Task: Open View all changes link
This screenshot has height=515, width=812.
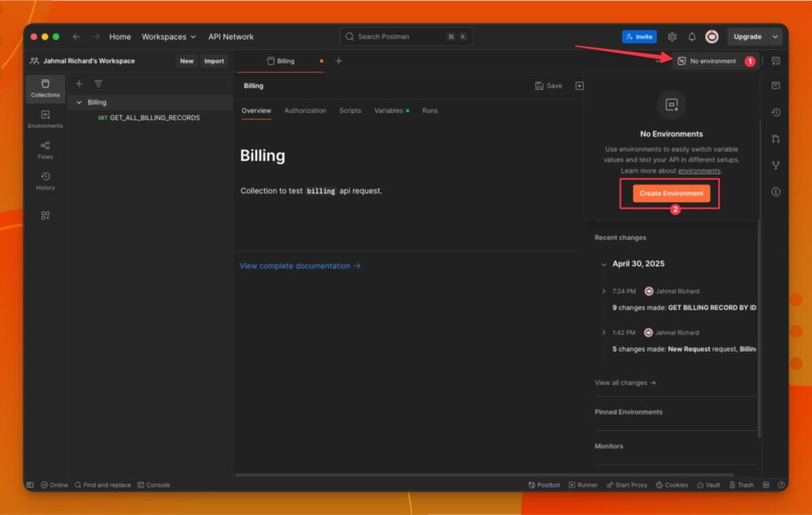Action: coord(625,383)
